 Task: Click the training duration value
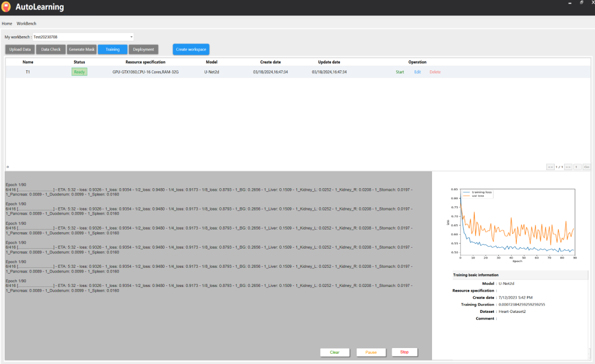522,305
